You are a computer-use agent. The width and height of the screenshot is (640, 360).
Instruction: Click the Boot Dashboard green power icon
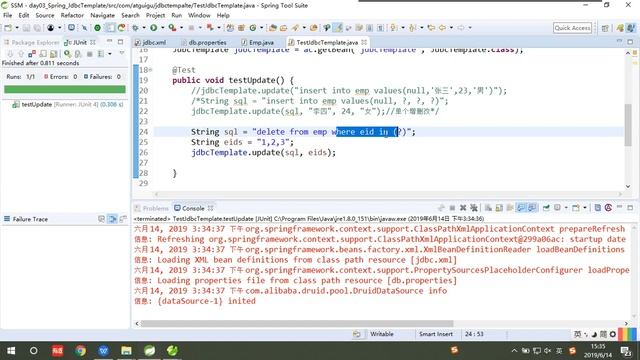(97, 28)
